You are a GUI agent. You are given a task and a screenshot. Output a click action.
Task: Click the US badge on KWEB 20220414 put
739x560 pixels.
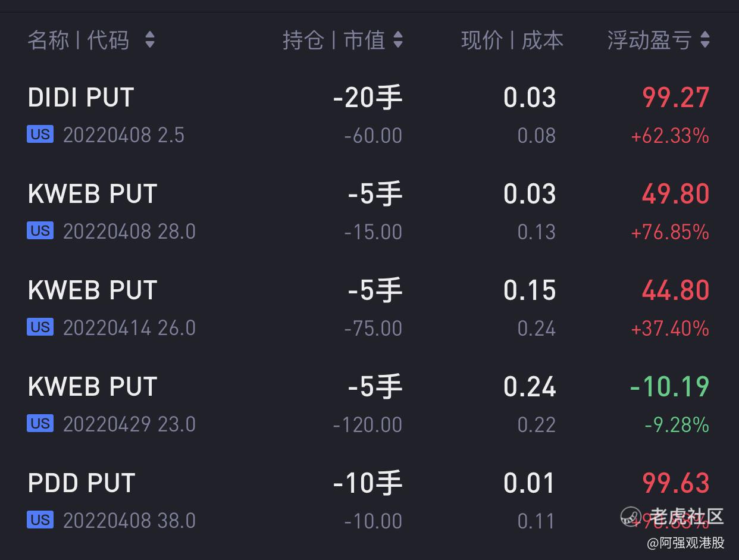pyautogui.click(x=40, y=327)
